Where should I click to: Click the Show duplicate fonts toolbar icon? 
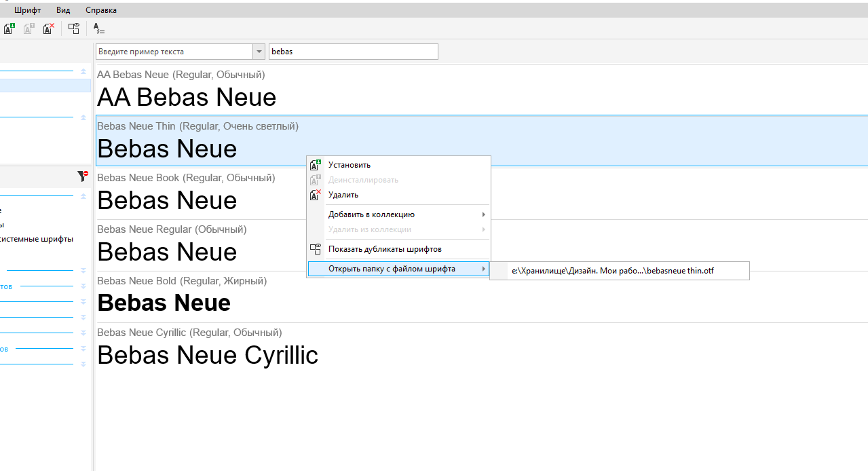coord(74,29)
